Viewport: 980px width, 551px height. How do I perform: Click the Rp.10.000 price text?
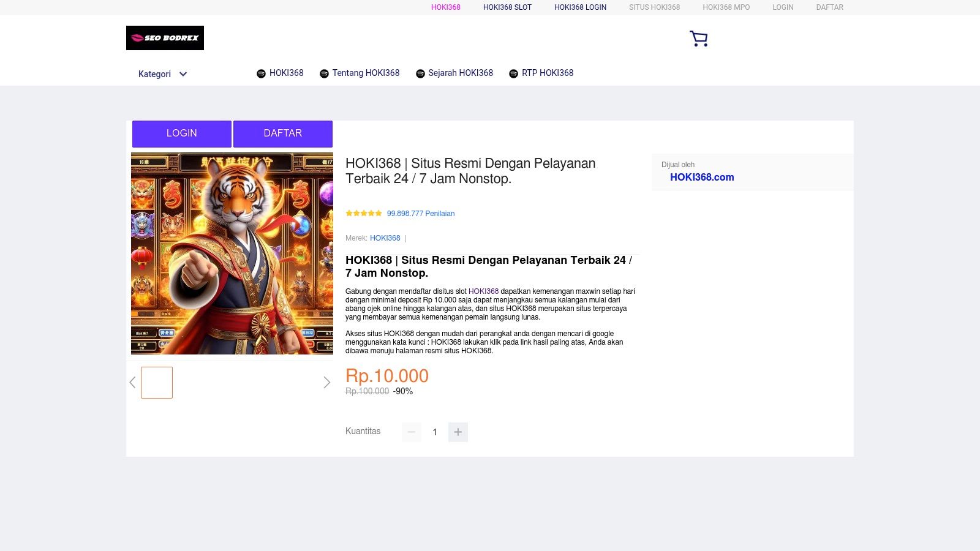tap(387, 376)
